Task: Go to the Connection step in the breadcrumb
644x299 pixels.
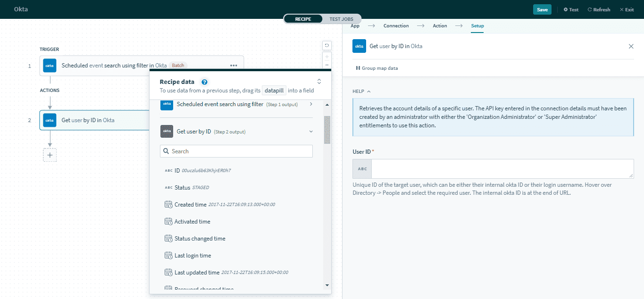Action: pyautogui.click(x=396, y=25)
